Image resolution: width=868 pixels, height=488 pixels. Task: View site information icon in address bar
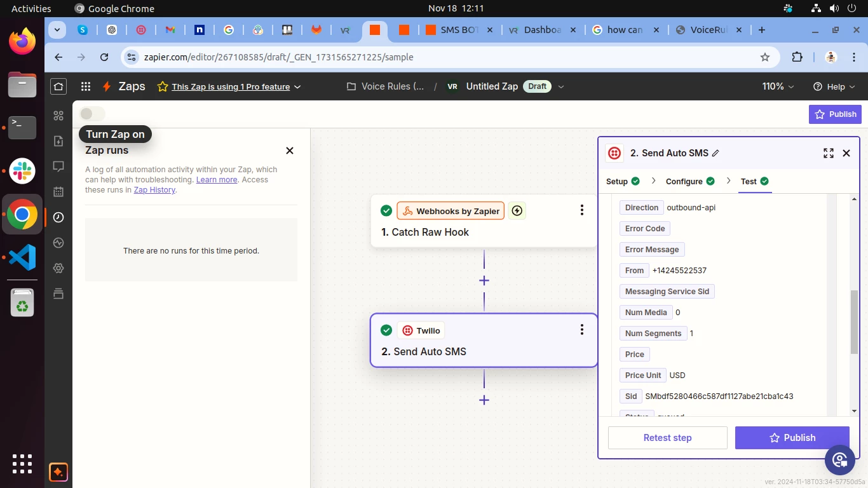[x=132, y=57]
